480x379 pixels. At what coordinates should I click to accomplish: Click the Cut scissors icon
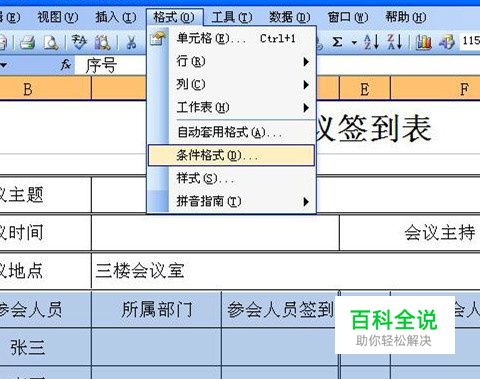(131, 42)
